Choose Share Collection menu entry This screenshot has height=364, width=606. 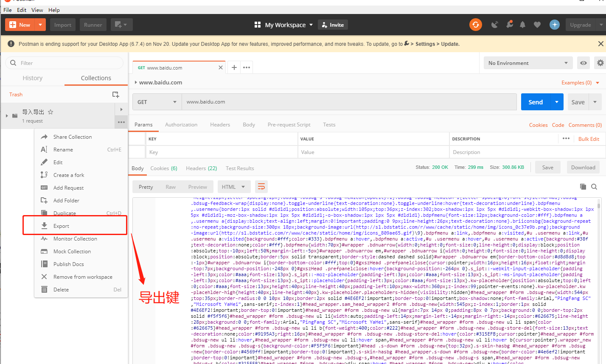click(x=81, y=137)
